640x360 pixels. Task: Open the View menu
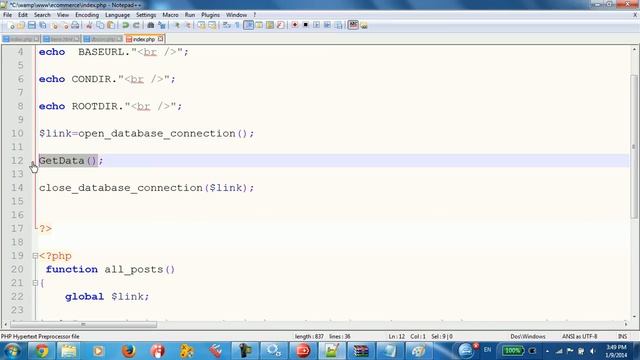[63, 15]
